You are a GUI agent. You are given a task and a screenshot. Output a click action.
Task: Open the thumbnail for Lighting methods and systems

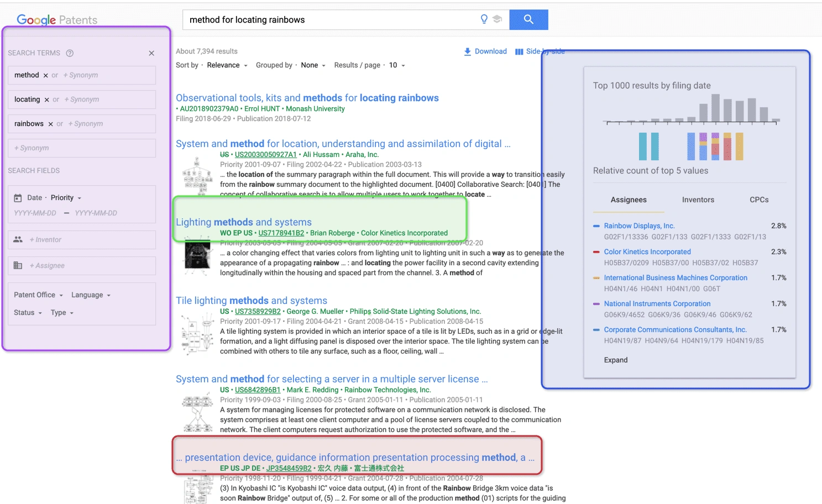coord(197,255)
